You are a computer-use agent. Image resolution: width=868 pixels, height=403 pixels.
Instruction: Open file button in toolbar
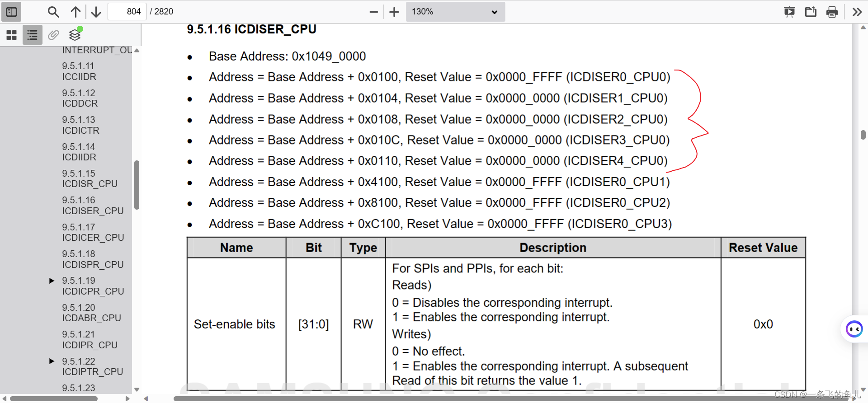click(811, 12)
